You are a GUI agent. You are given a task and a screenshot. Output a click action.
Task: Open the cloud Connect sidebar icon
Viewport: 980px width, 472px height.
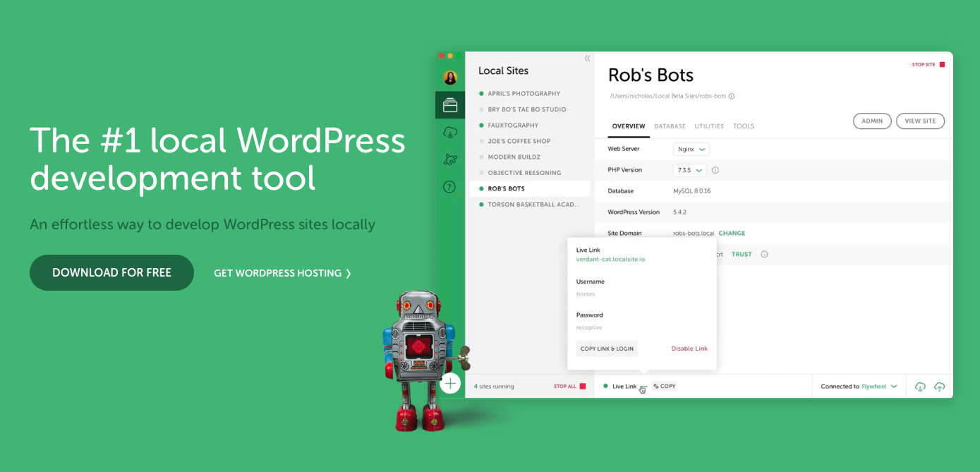(450, 133)
